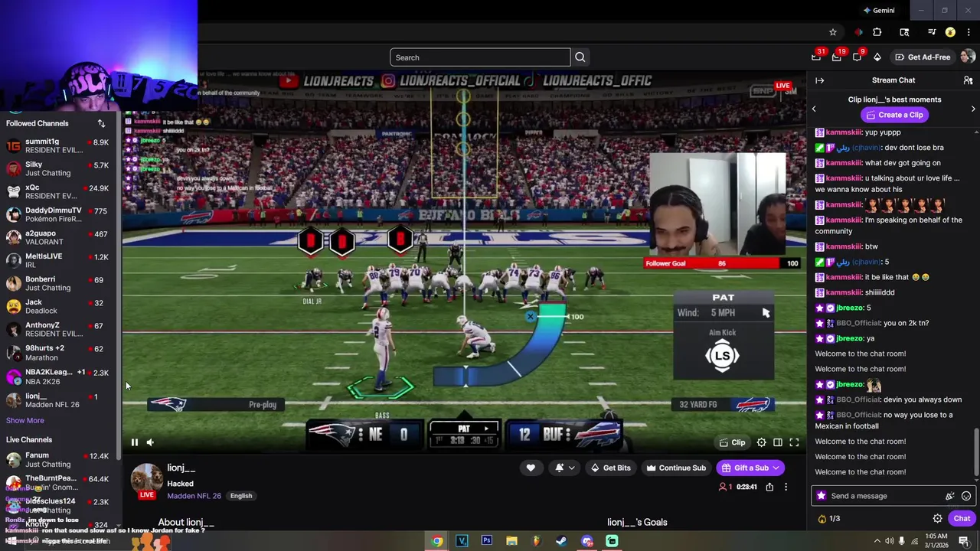Click the search magnifier button

580,57
